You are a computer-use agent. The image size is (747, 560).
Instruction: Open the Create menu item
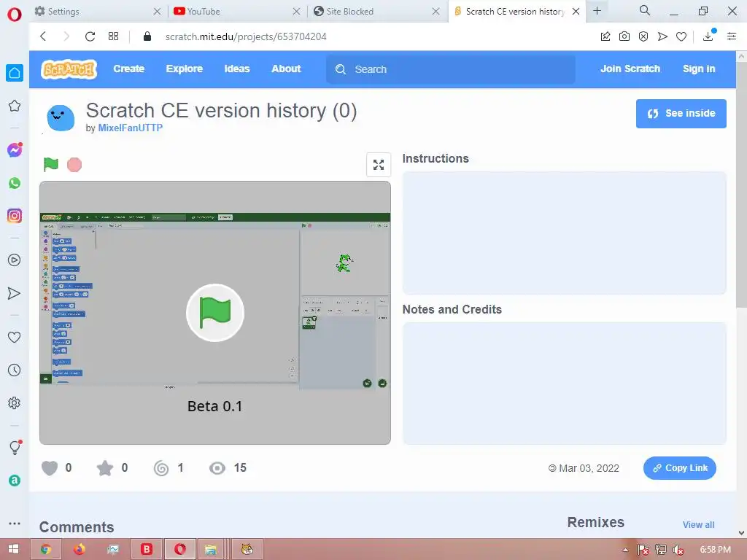point(129,69)
